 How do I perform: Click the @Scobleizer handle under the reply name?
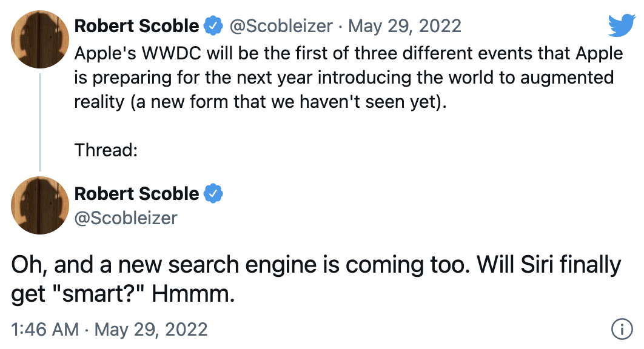(x=126, y=218)
